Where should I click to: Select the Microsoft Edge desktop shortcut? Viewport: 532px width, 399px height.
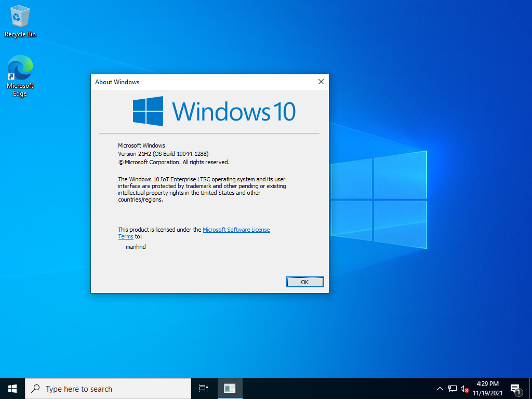[20, 75]
